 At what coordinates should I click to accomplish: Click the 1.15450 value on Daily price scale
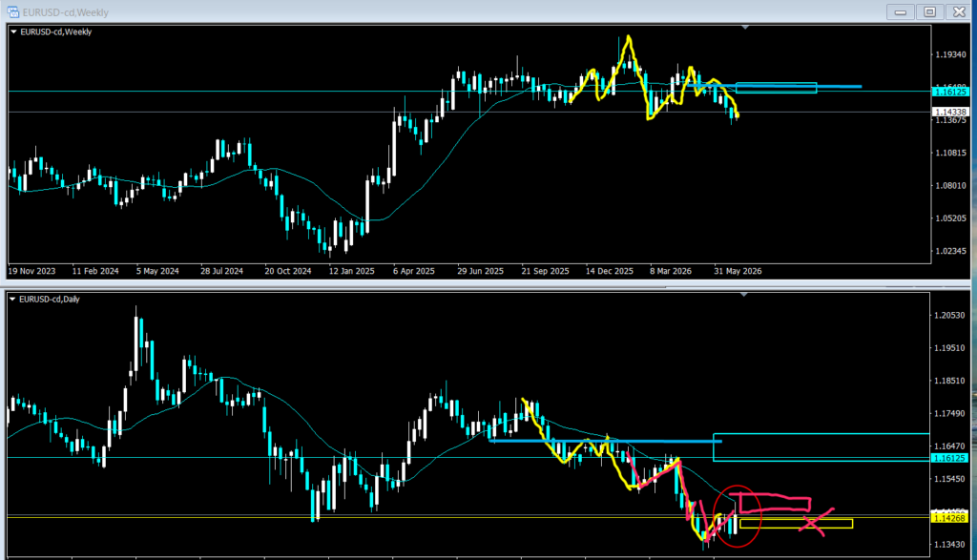(x=949, y=479)
